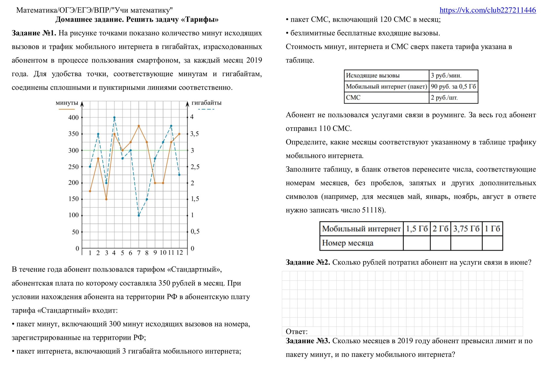Click month "7" on the chart's horizontal axis

[139, 253]
